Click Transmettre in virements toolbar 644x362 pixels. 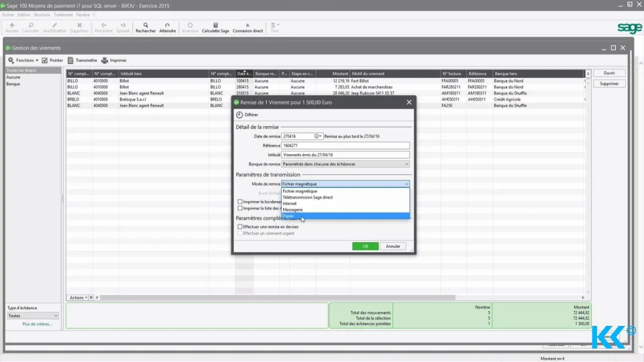coord(82,60)
